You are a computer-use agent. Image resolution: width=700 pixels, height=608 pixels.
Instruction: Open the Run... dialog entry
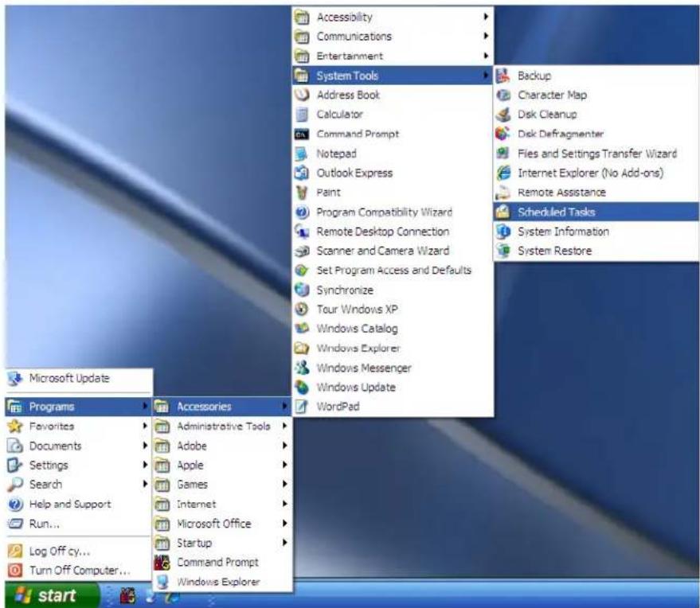click(x=79, y=524)
